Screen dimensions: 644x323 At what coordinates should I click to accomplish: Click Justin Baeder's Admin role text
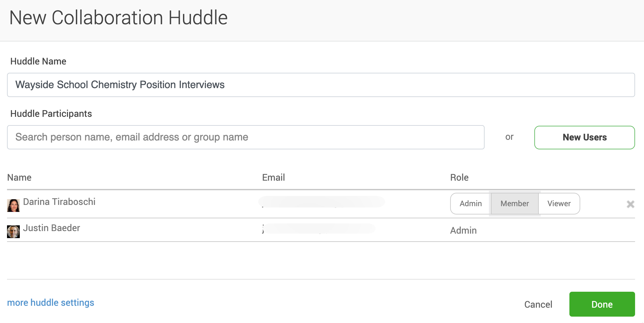point(463,230)
